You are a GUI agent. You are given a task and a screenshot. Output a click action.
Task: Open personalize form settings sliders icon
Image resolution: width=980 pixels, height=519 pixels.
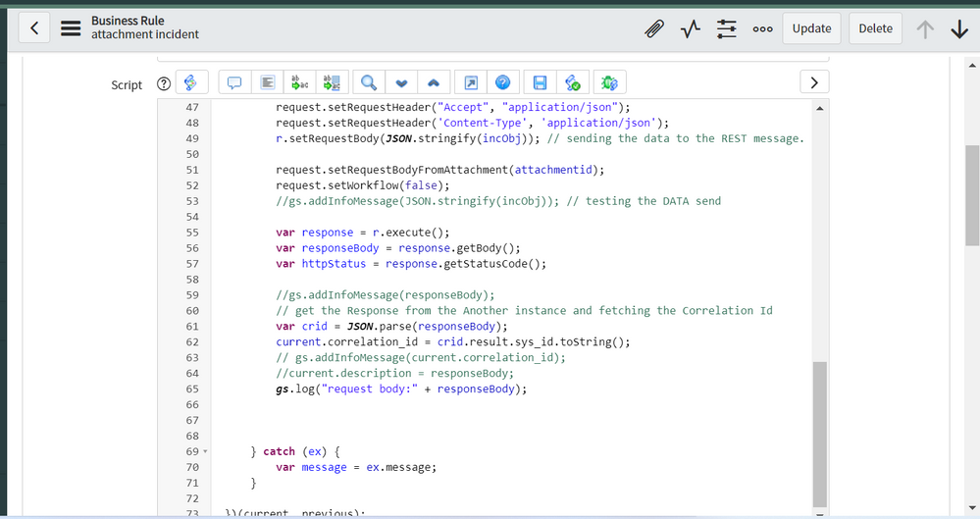pos(726,28)
